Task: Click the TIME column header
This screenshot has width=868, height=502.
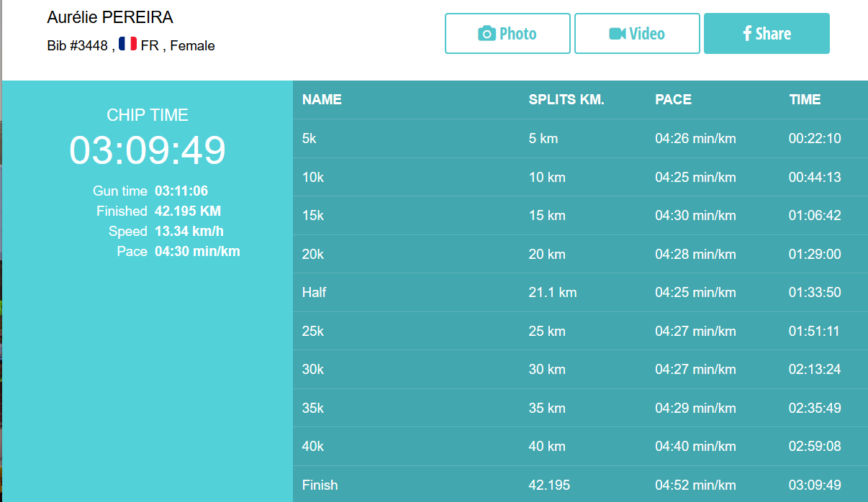Action: 805,100
